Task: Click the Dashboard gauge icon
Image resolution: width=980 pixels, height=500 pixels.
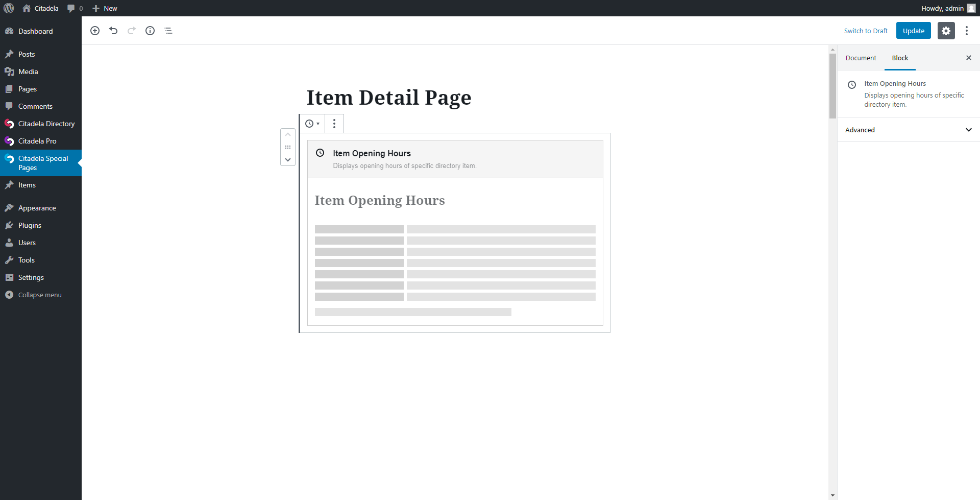Action: [x=9, y=31]
